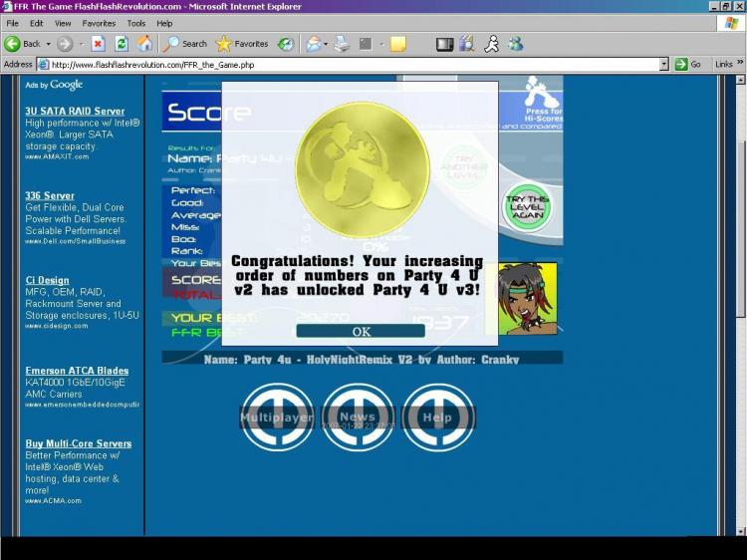
Task: Click the gold unlock coin
Action: point(363,168)
